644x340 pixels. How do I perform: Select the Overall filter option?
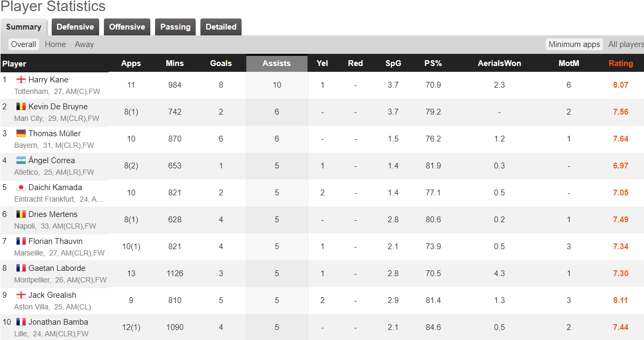click(24, 44)
